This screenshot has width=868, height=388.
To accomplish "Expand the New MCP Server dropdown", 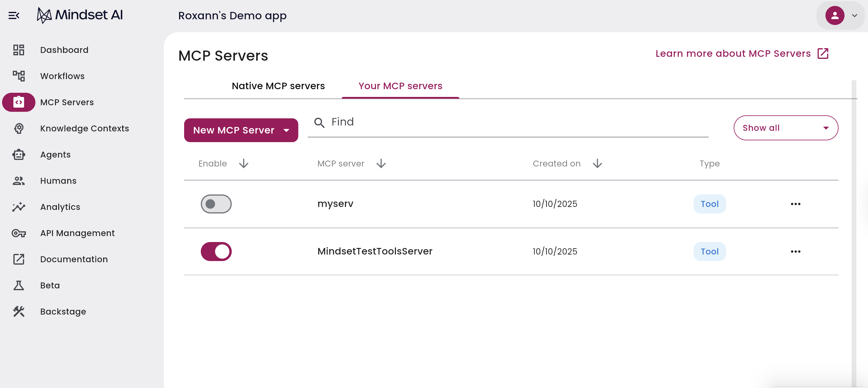I will [x=286, y=130].
